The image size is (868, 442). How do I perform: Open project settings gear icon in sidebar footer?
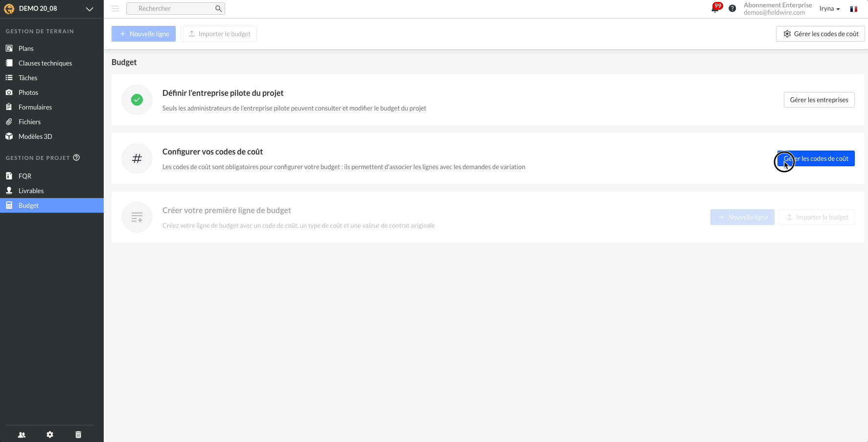[50, 435]
